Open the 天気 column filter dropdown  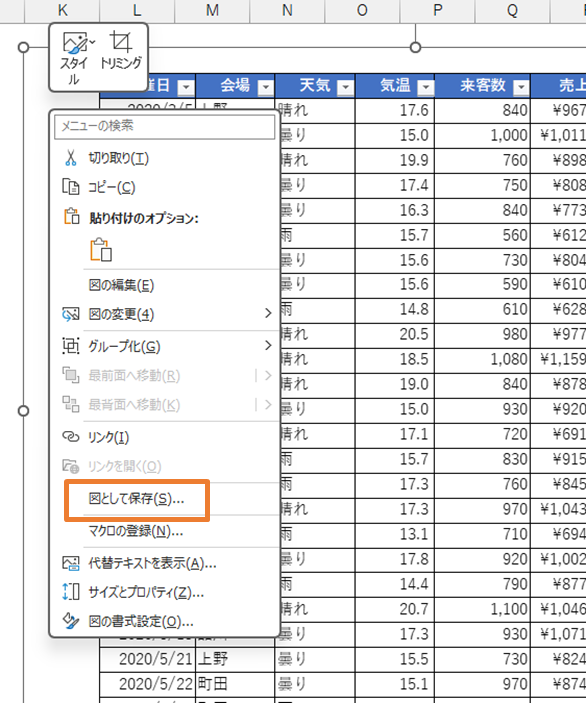click(345, 87)
